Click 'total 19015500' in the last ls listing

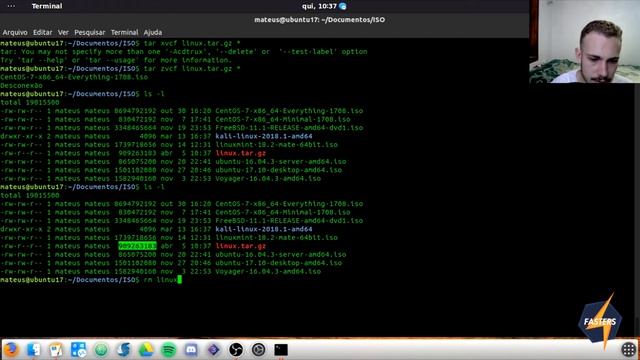30,196
